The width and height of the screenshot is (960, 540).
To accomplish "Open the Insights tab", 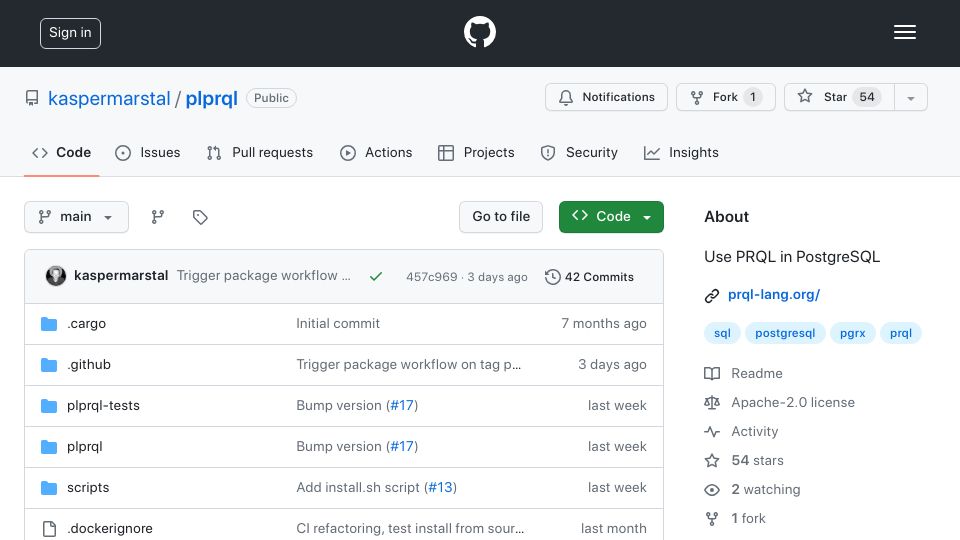I will (681, 152).
